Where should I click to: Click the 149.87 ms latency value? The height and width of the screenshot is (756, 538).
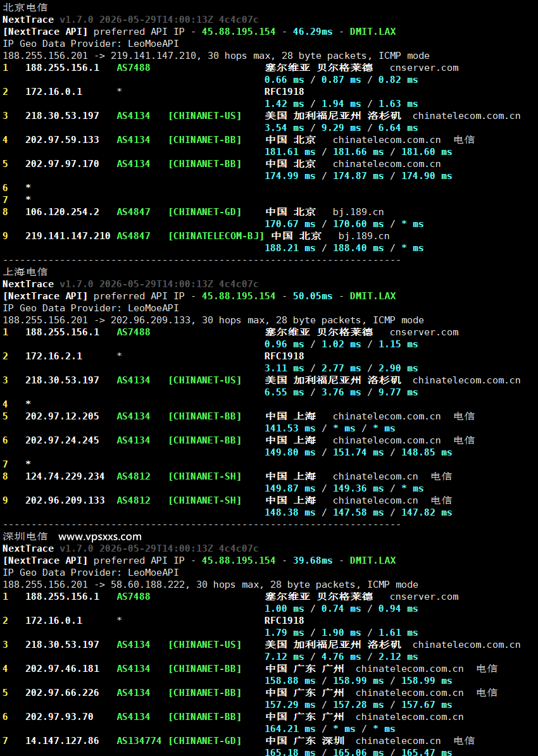tap(290, 488)
